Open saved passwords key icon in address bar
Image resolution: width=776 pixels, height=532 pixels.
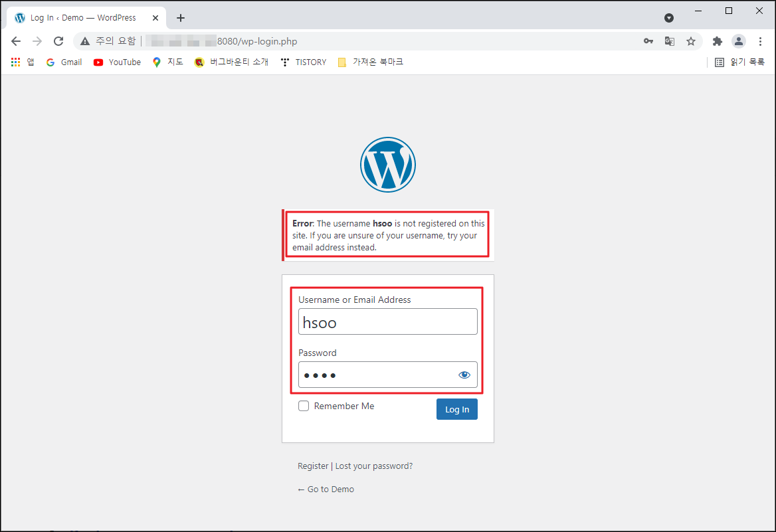click(648, 41)
